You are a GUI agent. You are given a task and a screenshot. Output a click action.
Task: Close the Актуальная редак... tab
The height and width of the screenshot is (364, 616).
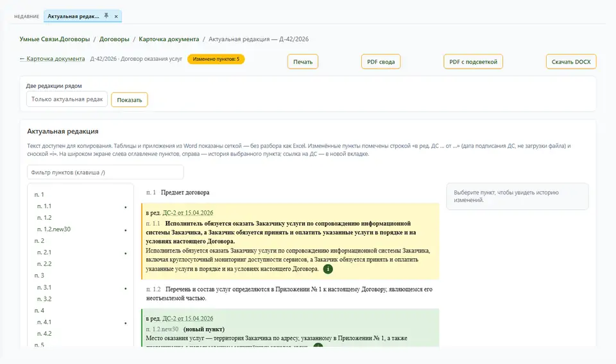[x=116, y=17]
